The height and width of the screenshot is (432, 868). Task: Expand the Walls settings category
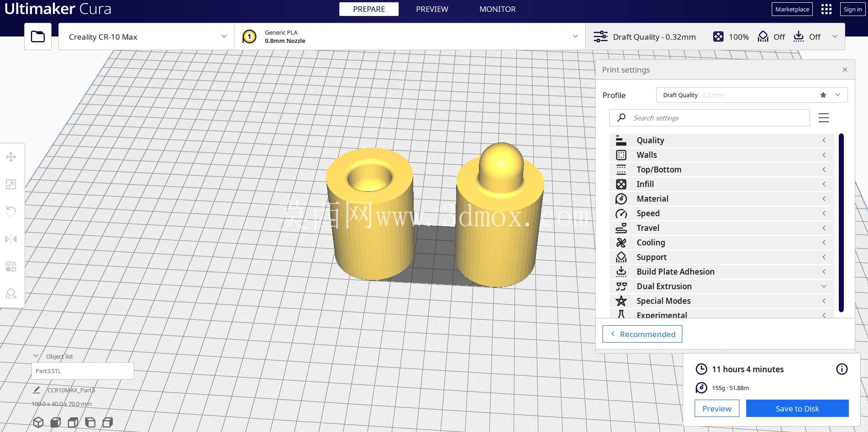722,155
